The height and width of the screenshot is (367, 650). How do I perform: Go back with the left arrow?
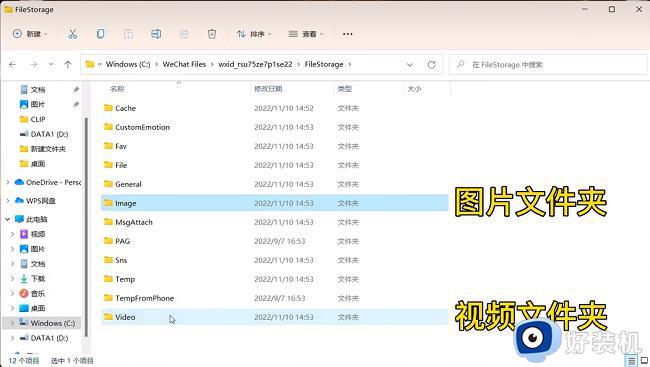12,64
